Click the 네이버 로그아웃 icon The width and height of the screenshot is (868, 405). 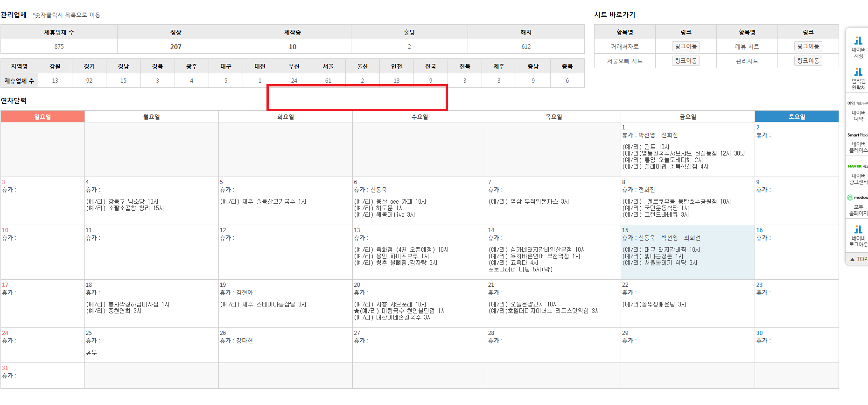pos(858,236)
